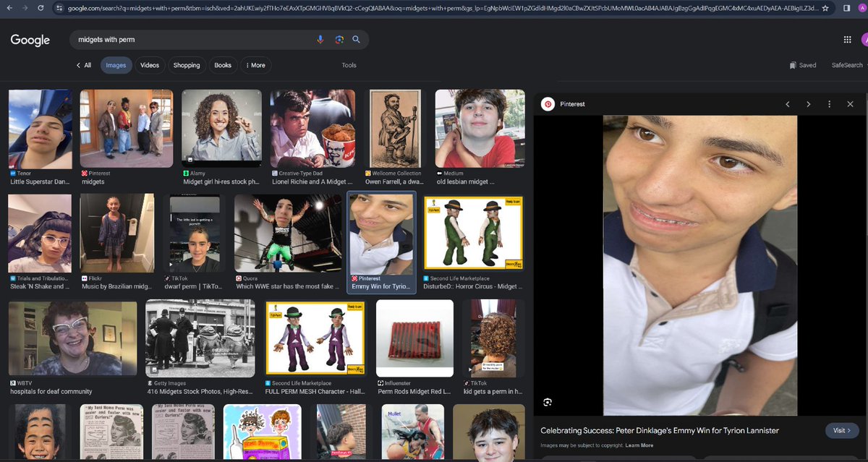Go to previous image in preview panel
Screen dimensions: 868x462
788,104
